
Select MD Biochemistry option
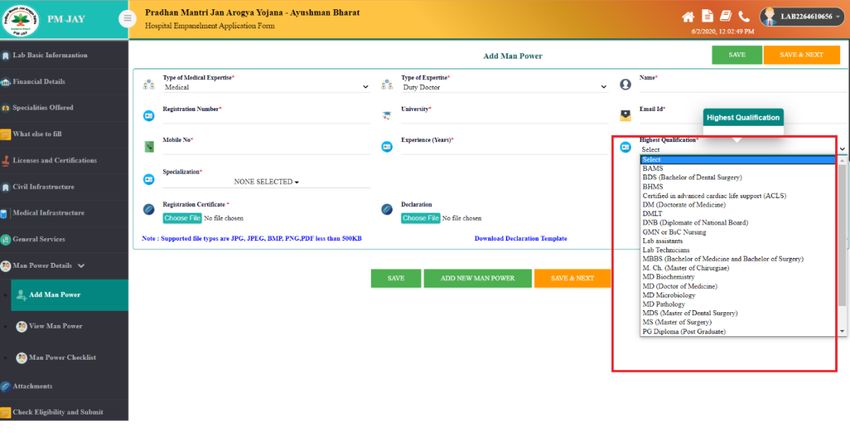click(739, 277)
